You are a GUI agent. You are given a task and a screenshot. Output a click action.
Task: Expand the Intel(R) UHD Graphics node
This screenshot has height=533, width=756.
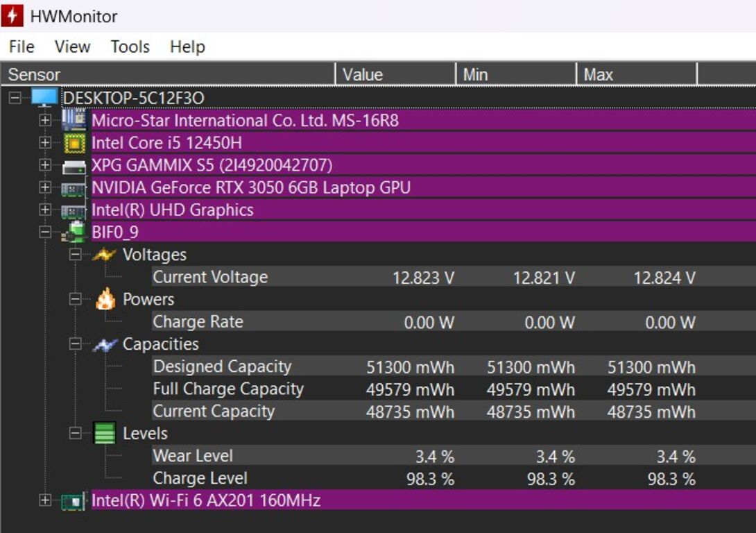pyautogui.click(x=45, y=210)
